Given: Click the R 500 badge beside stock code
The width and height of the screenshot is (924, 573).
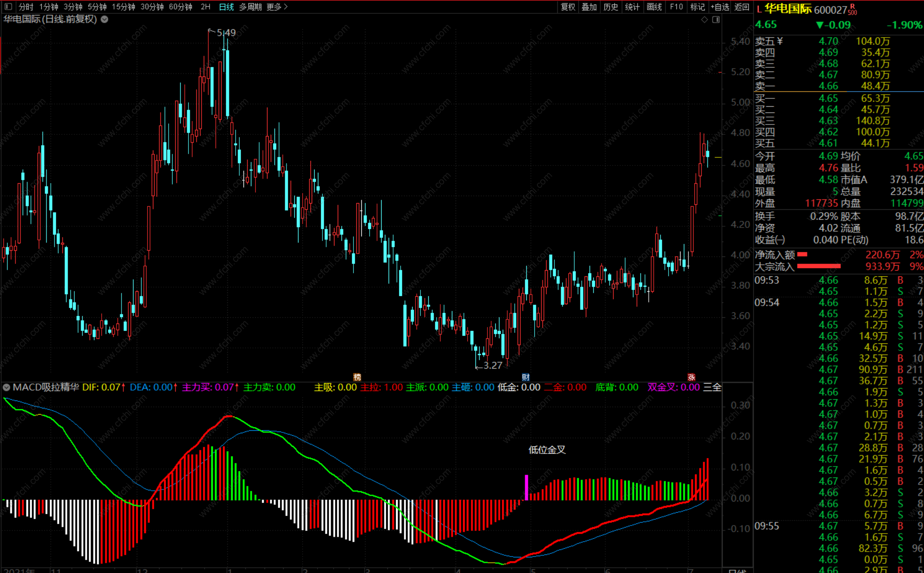Looking at the screenshot, I should point(852,10).
